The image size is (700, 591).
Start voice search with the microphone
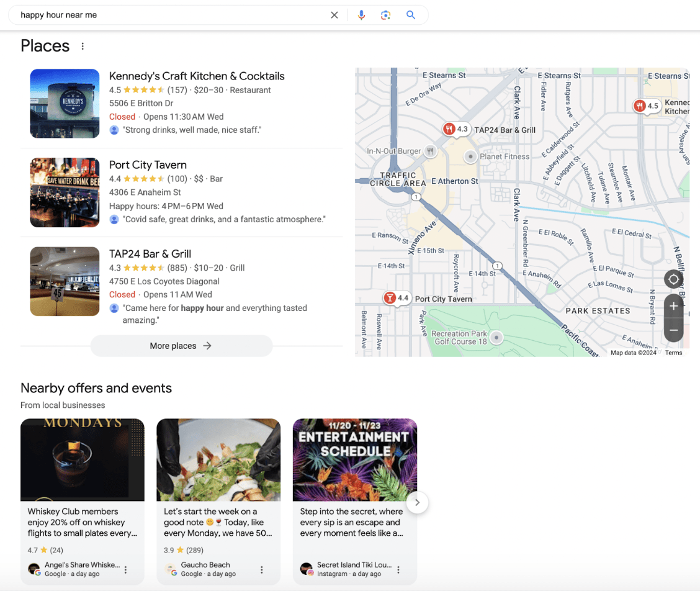pos(361,15)
